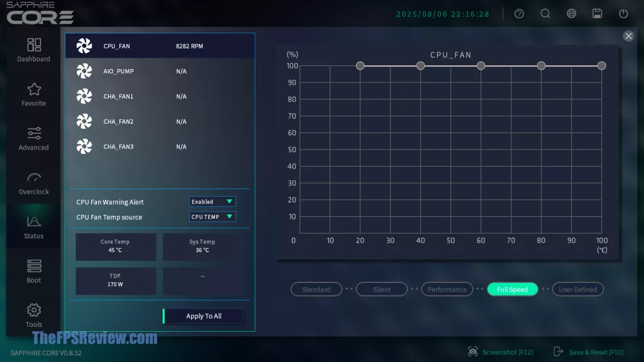Select the User Defined fan profile
Image resolution: width=644 pixels, height=362 pixels.
578,289
